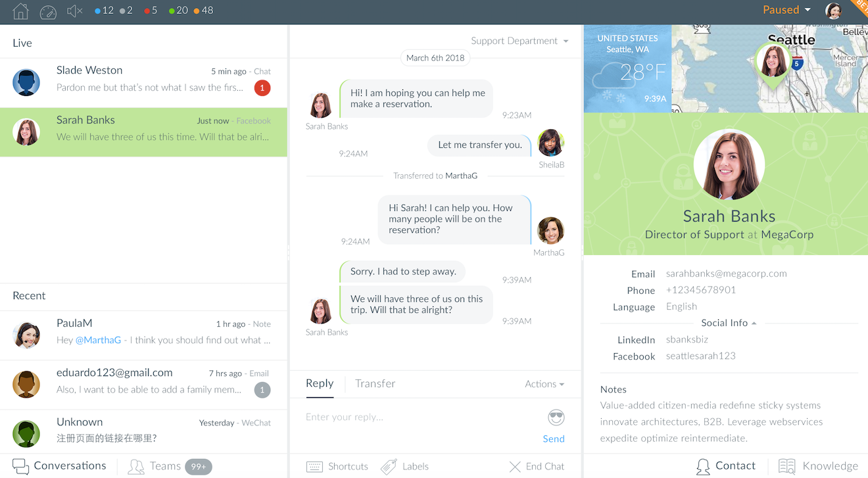Toggle the muted speaker sound icon

(75, 11)
